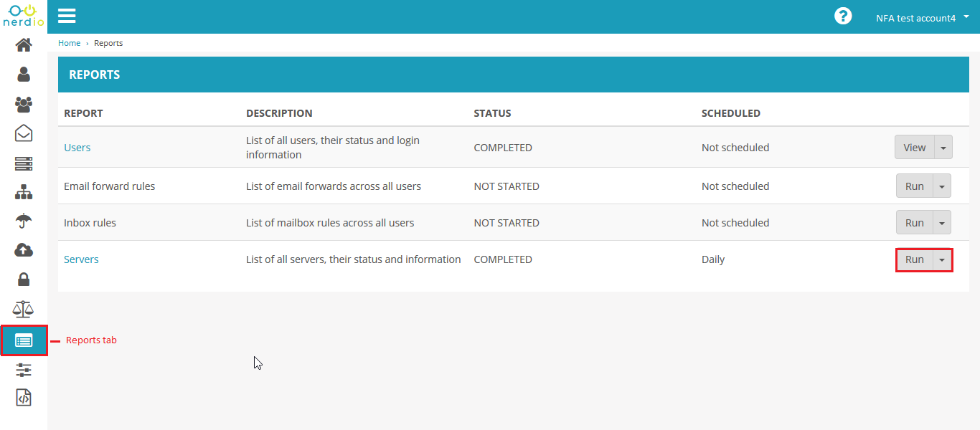
Task: Click the Inbox rules report name
Action: coord(90,223)
